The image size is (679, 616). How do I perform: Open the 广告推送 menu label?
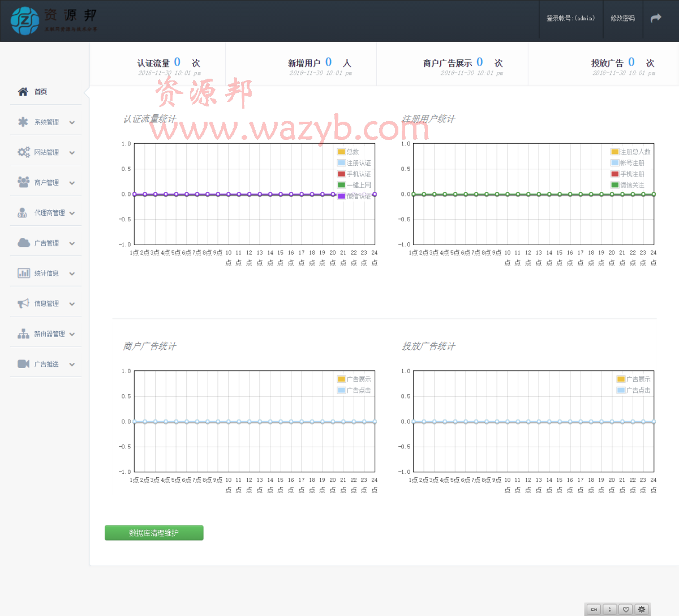pos(46,364)
